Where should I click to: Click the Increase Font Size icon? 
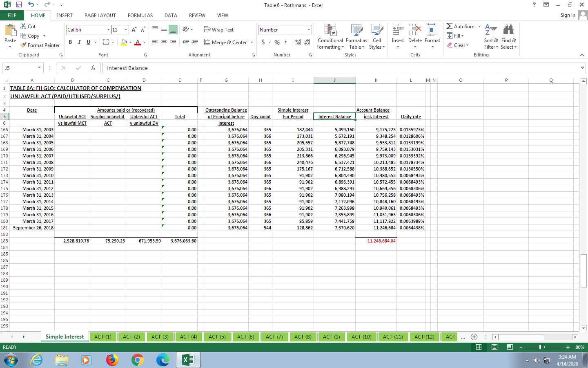[x=134, y=30]
